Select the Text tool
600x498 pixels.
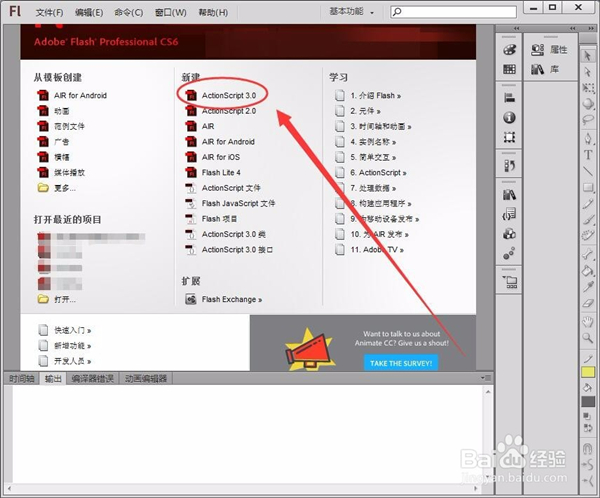coord(588,155)
